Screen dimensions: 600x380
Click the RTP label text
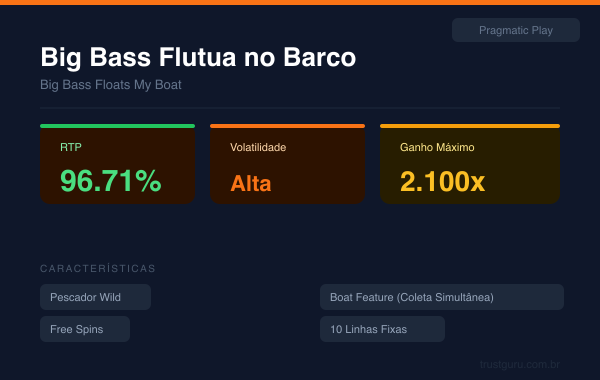tap(71, 147)
